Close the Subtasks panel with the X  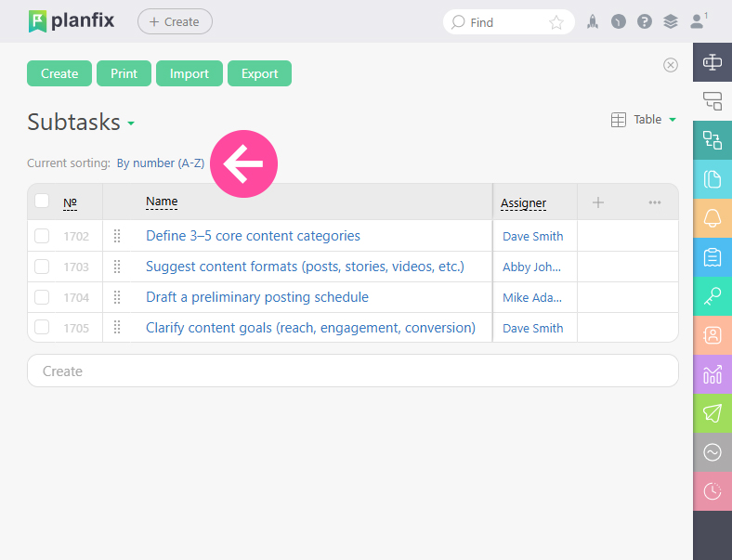671,65
